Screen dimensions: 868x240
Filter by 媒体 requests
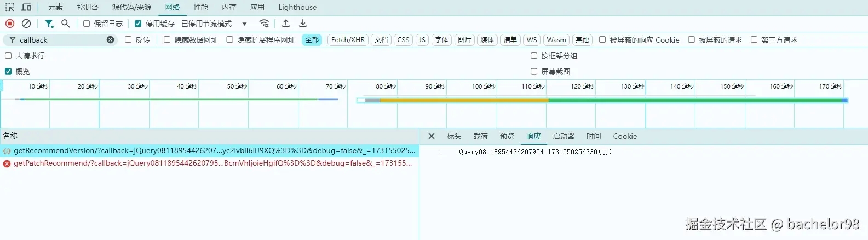tap(487, 40)
